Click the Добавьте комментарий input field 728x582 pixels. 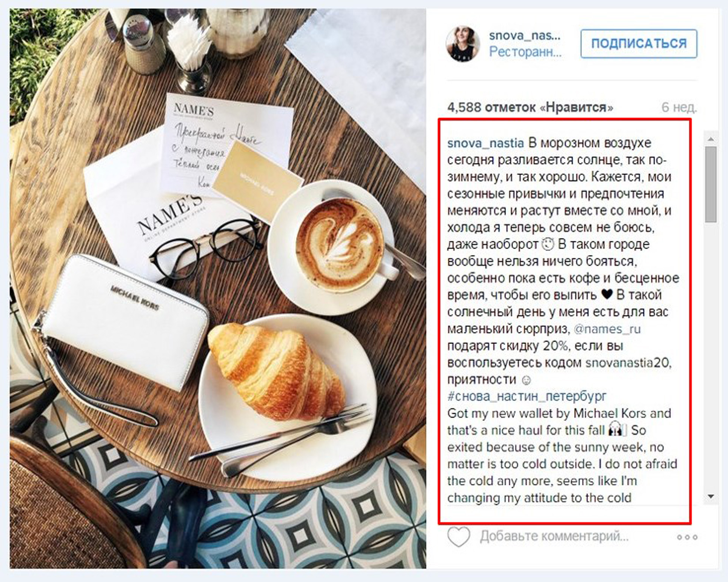pyautogui.click(x=555, y=536)
